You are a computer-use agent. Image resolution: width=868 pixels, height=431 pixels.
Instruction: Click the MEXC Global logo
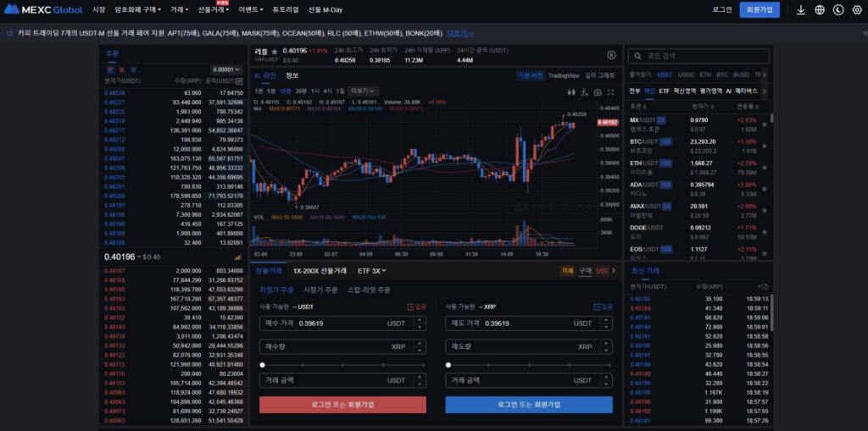(x=43, y=9)
